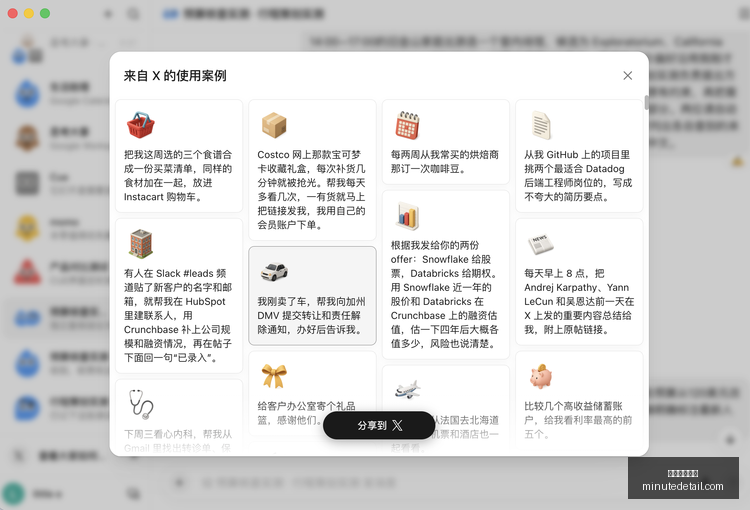The width and height of the screenshot is (750, 510).
Task: Click the airplane icon
Action: pyautogui.click(x=408, y=389)
